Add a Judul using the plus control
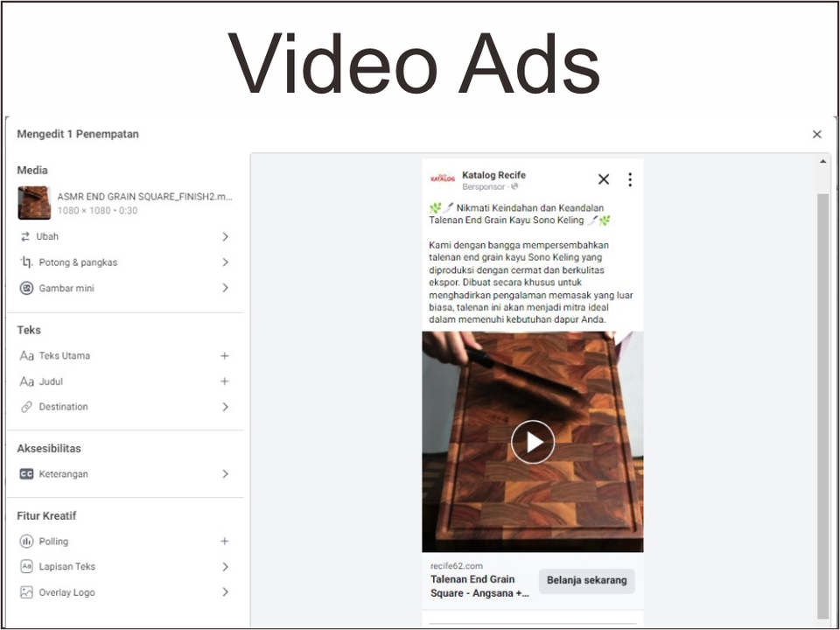This screenshot has width=840, height=630. point(225,381)
